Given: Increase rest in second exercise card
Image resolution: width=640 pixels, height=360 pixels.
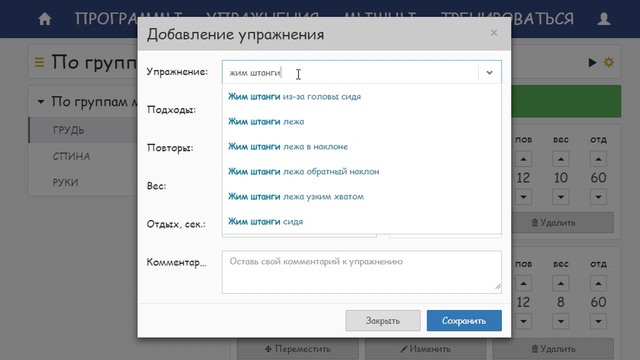Looking at the screenshot, I should pyautogui.click(x=598, y=283).
